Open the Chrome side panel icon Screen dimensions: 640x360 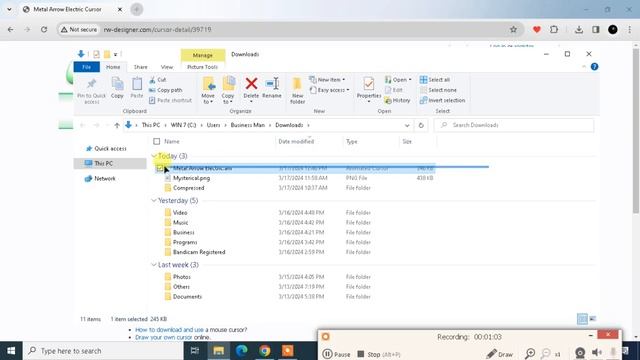coord(596,29)
